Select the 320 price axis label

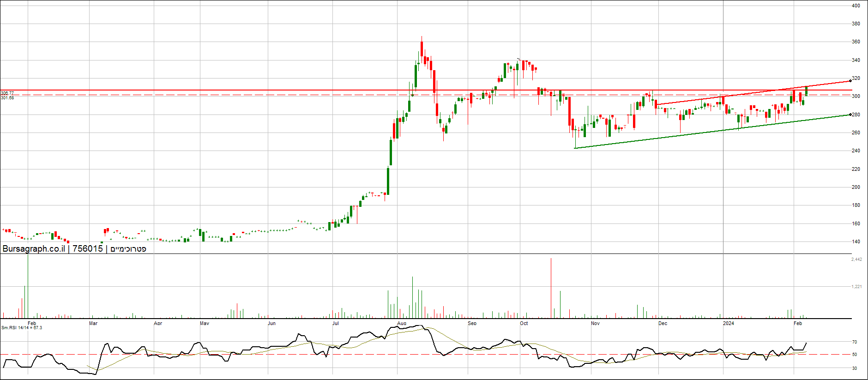[856, 78]
